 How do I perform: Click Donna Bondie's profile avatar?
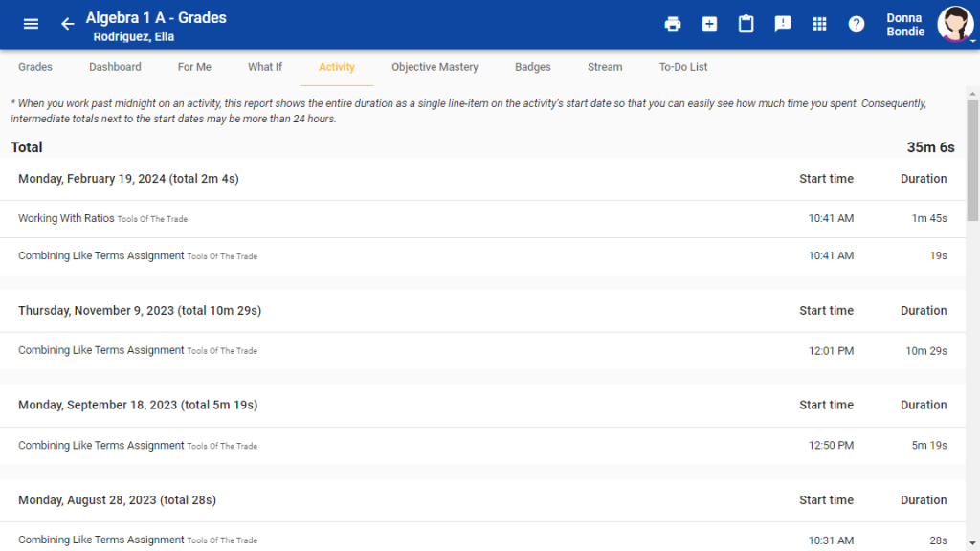[955, 24]
